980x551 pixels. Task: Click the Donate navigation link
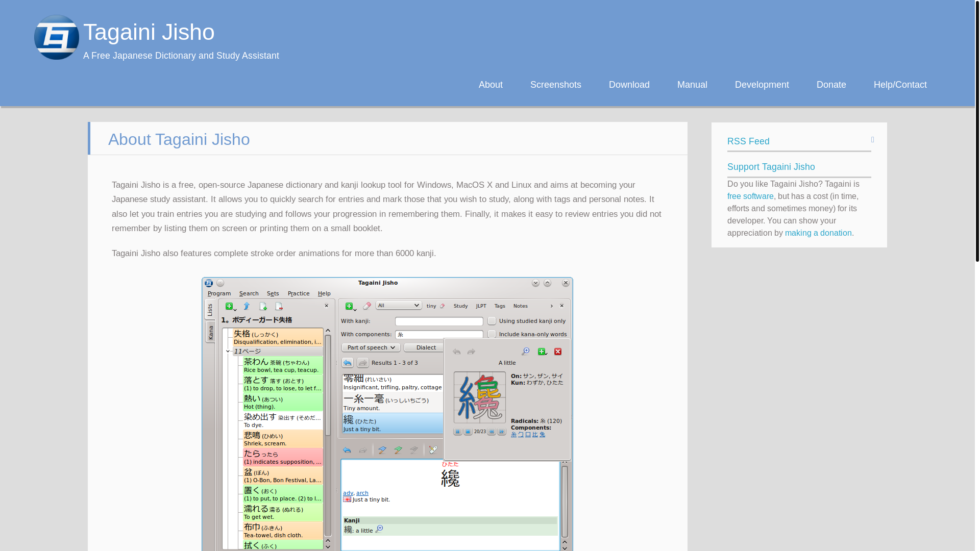831,85
